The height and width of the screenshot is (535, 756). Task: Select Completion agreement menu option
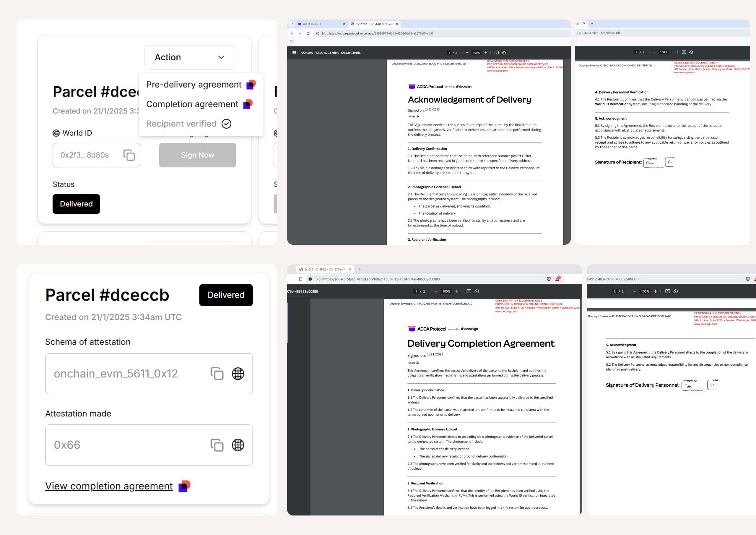(192, 104)
